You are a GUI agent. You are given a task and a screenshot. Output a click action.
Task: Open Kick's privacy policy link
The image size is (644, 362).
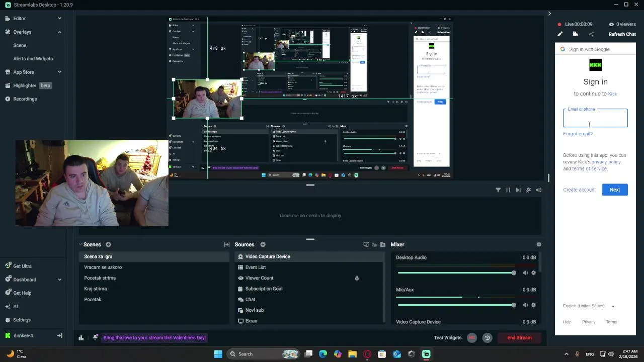606,162
